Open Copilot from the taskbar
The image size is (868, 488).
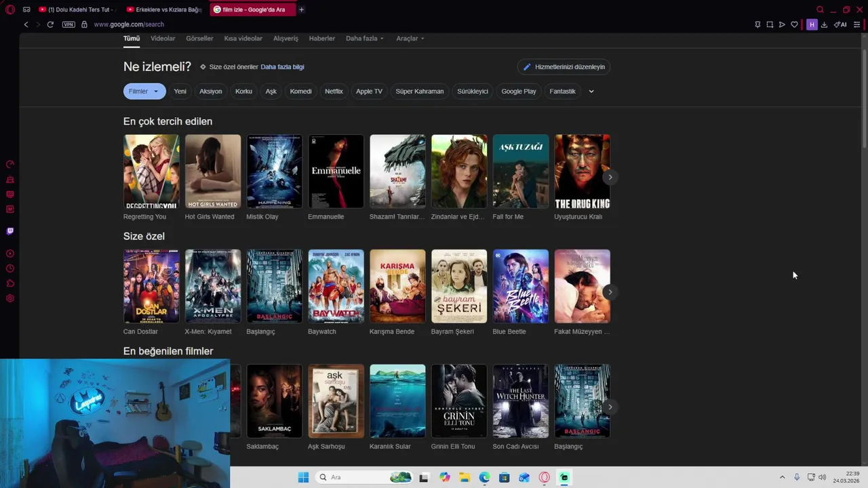click(445, 477)
